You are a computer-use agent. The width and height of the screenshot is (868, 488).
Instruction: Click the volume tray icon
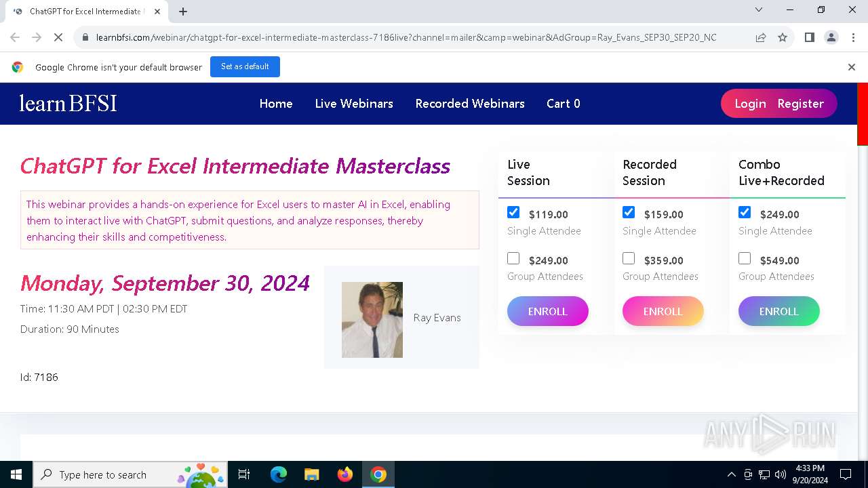[781, 474]
